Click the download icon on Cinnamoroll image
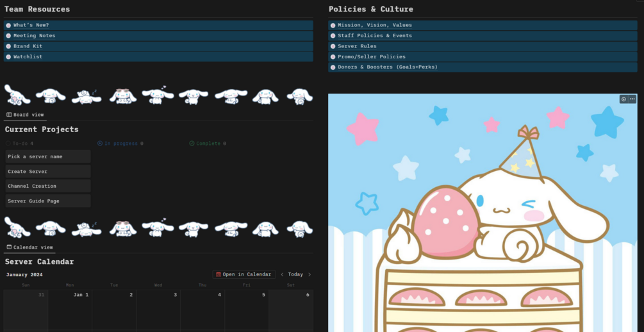 pos(624,99)
